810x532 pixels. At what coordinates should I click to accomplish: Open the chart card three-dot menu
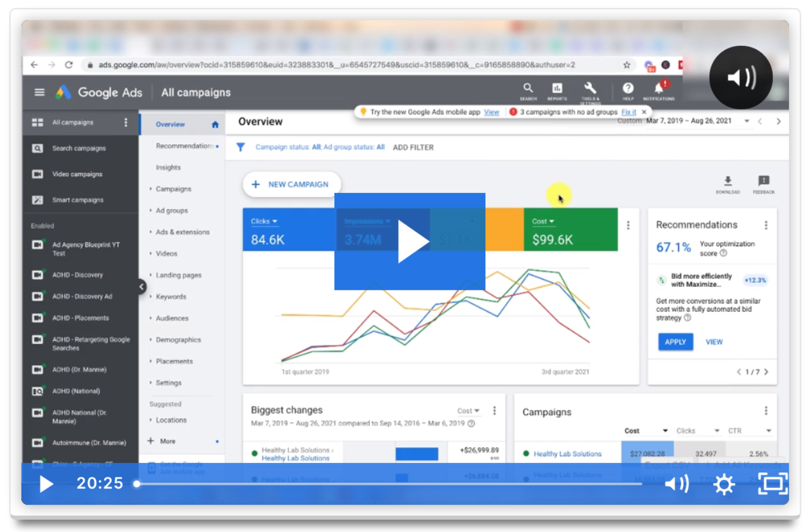(x=628, y=225)
